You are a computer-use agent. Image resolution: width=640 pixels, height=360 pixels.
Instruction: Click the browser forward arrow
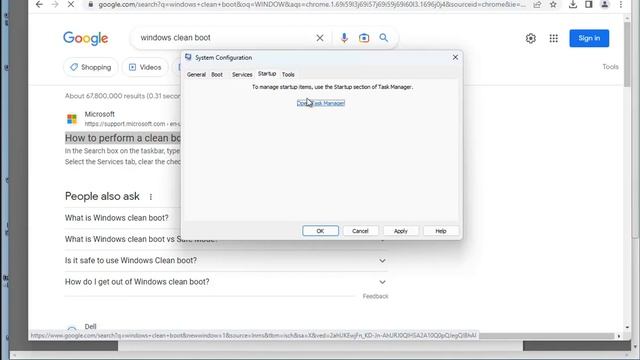coord(55,4)
